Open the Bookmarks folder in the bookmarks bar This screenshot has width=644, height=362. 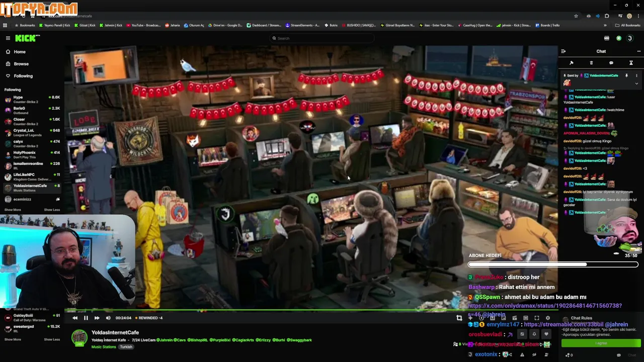(25, 25)
